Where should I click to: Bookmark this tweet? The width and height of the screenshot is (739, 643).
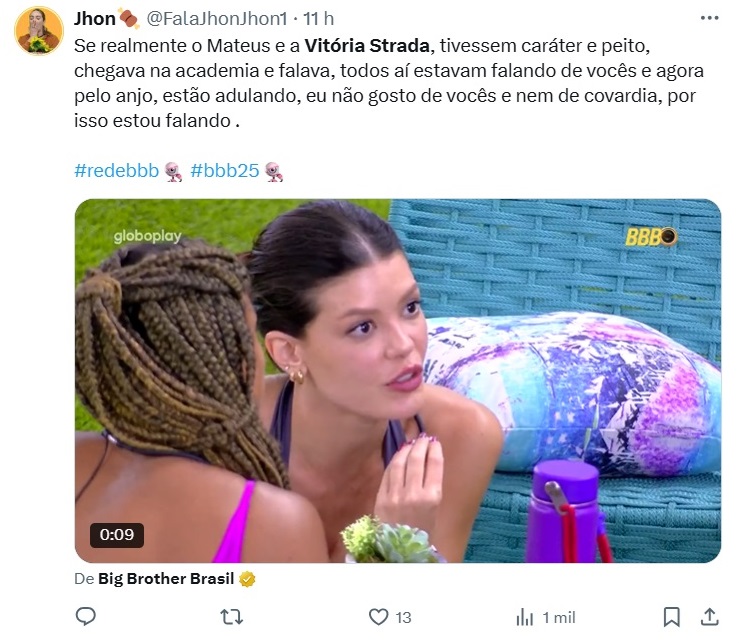(672, 617)
